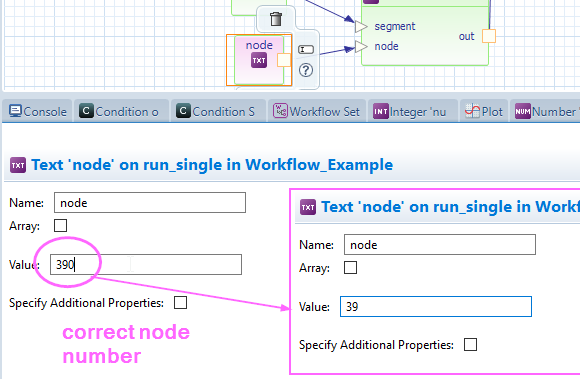Viewport: 580px width, 379px height.
Task: Click the 'segment' input port triangle
Action: click(x=361, y=27)
